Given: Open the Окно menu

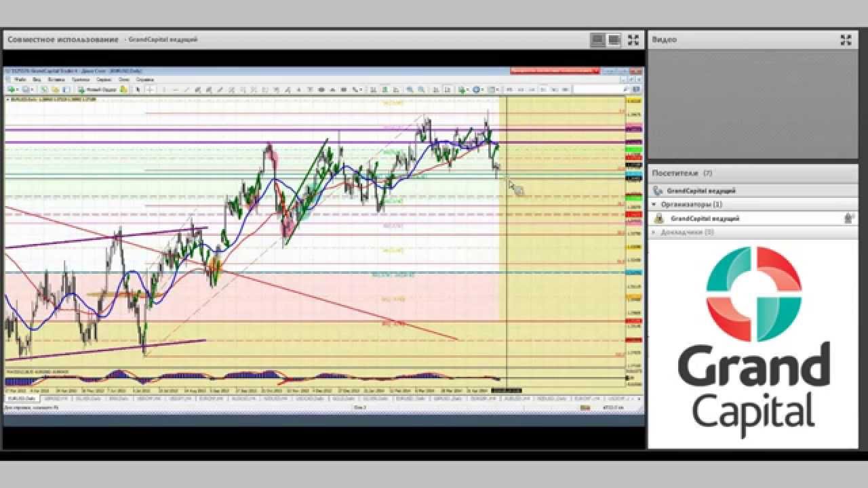Looking at the screenshot, I should pyautogui.click(x=124, y=79).
